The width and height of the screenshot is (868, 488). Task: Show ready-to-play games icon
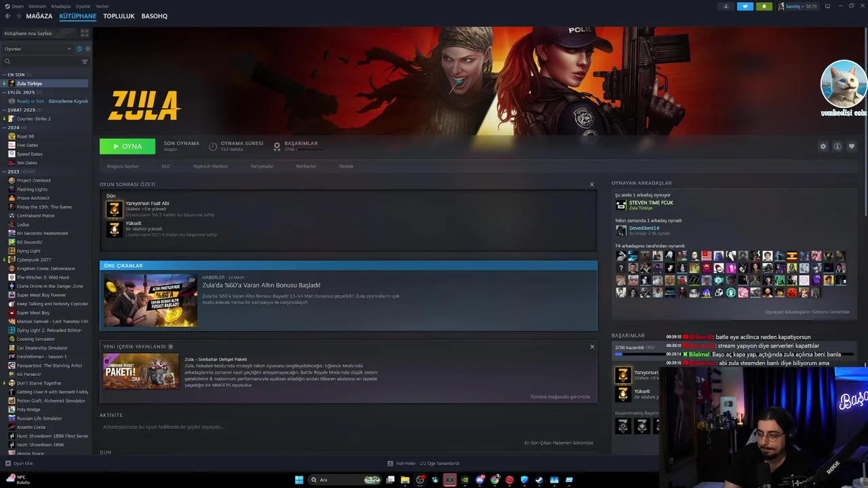(87, 49)
